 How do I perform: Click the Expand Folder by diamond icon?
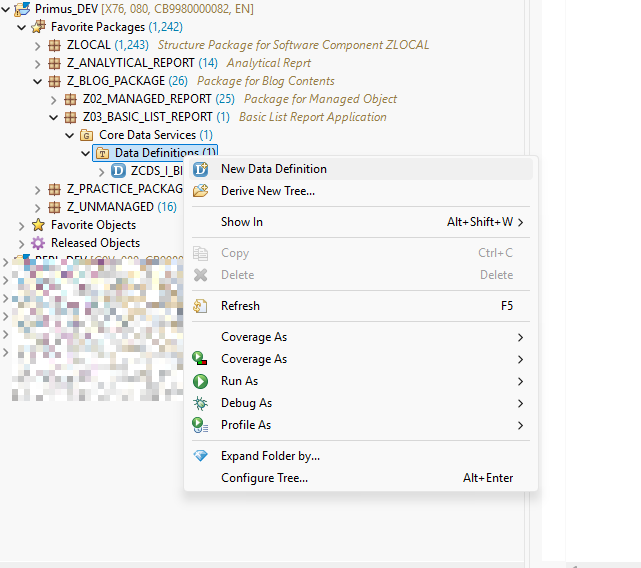[201, 456]
